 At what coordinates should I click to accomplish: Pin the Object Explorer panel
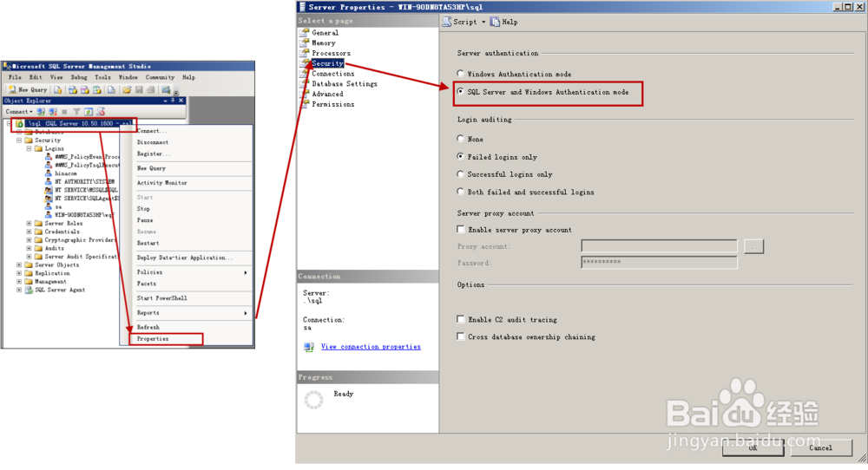click(173, 101)
